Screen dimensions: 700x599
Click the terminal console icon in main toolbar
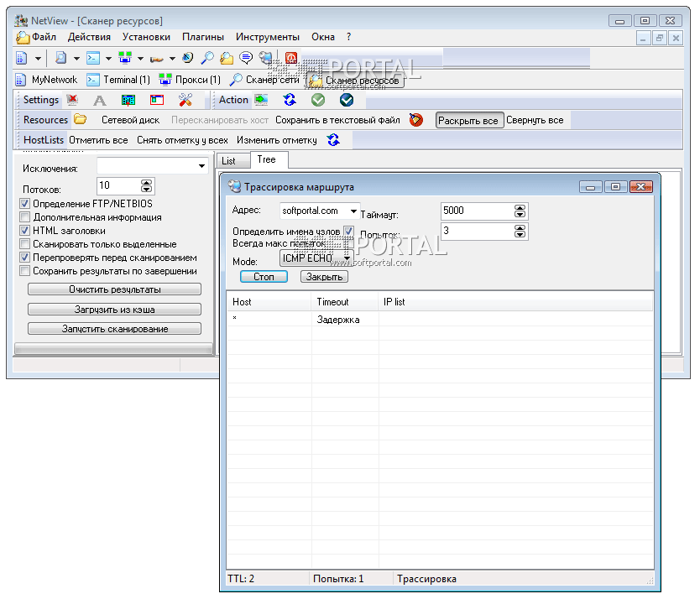click(93, 58)
